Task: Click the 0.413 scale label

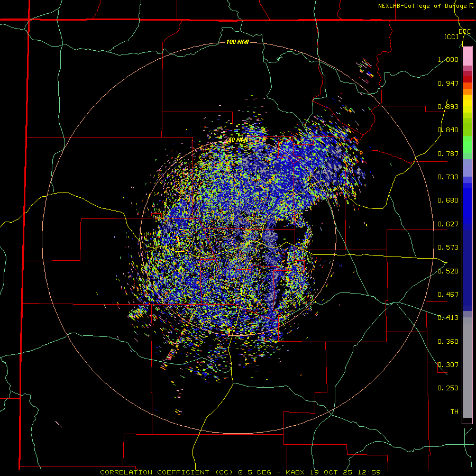Action: 448,318
